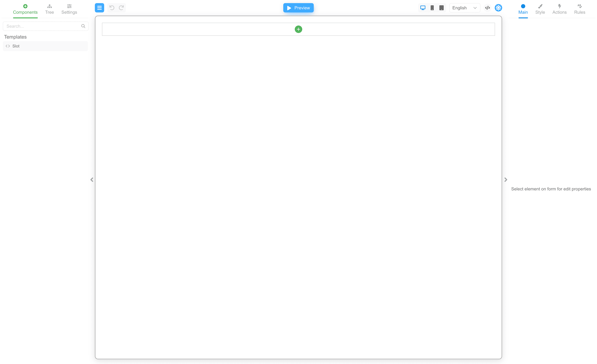This screenshot has height=364, width=597.
Task: Switch to mobile phone view mode
Action: pos(432,8)
